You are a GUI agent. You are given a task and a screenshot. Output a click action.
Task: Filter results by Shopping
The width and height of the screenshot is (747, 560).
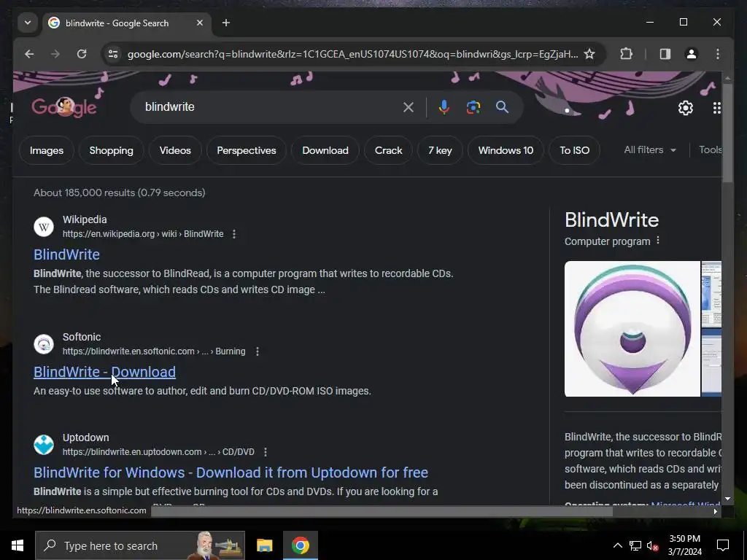click(112, 150)
